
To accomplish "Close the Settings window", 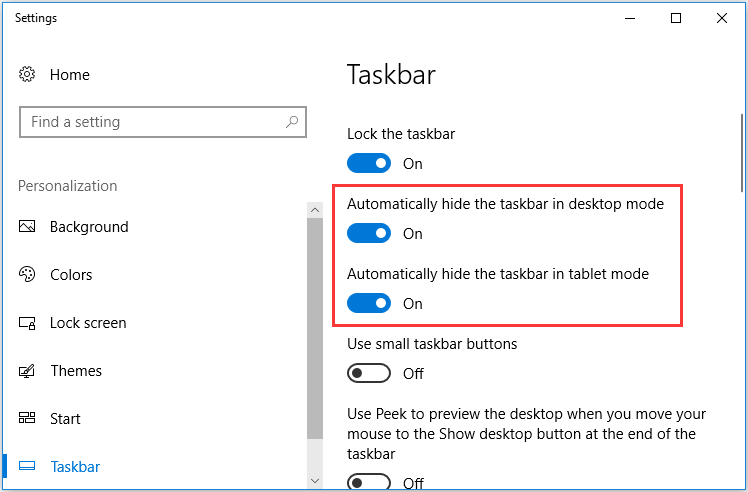I will [722, 18].
